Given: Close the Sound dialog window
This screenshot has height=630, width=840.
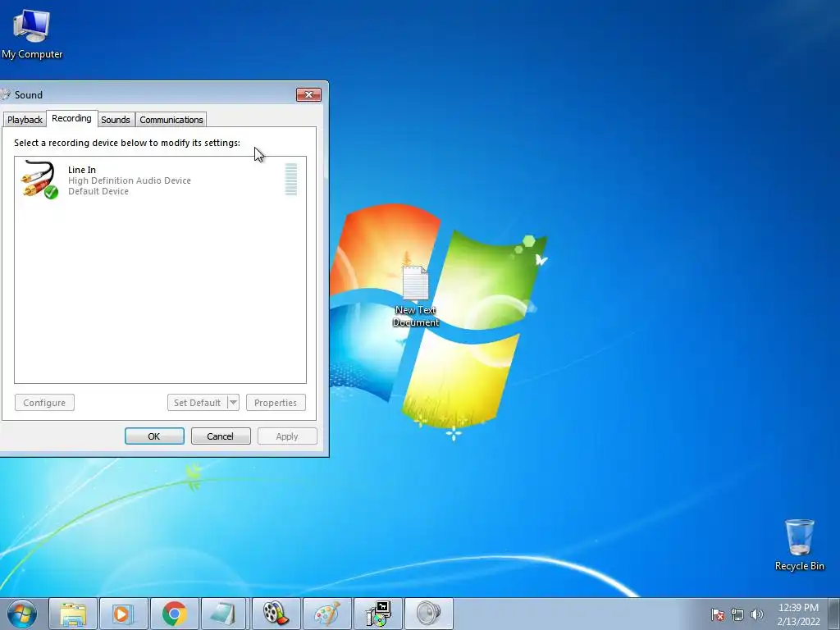Looking at the screenshot, I should (x=308, y=95).
